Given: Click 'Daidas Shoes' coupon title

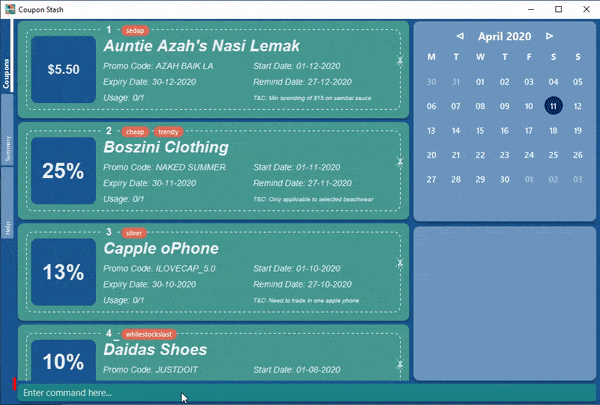Looking at the screenshot, I should coord(155,349).
